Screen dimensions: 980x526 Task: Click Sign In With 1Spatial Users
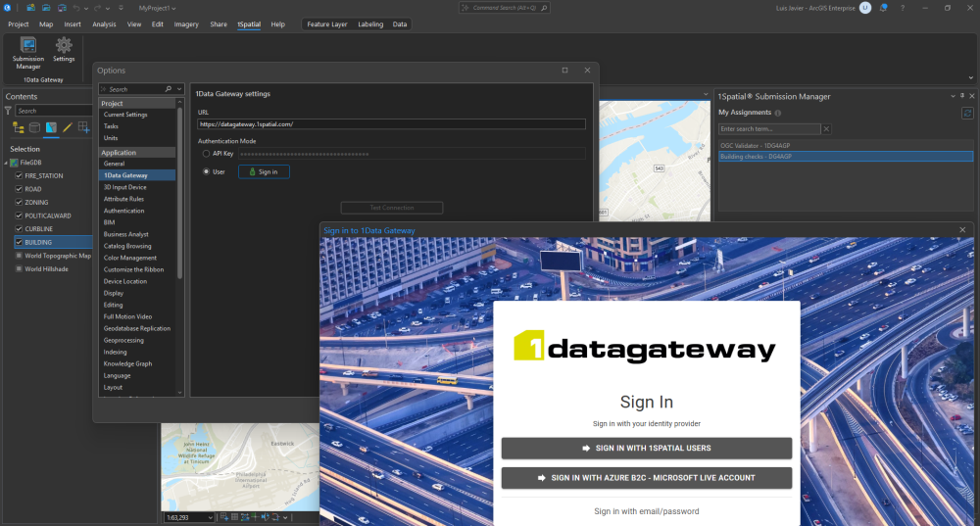point(646,448)
